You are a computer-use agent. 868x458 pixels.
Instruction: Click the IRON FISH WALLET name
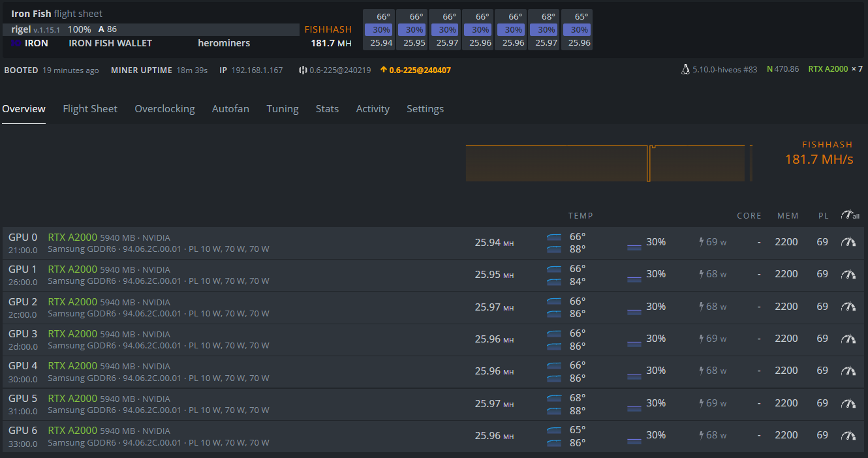(110, 43)
